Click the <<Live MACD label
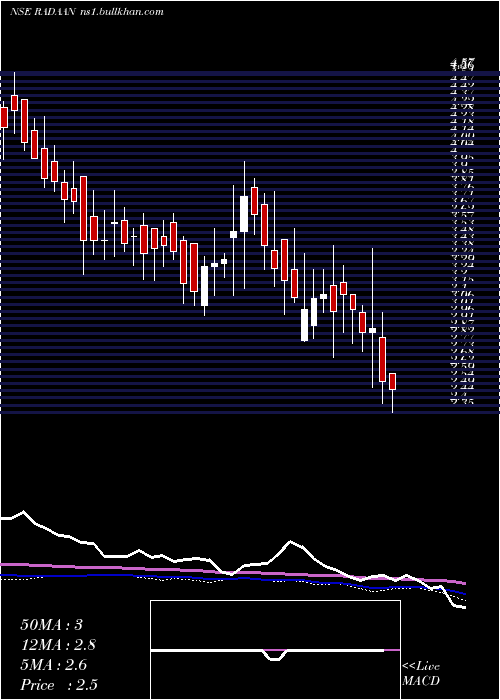The width and height of the screenshot is (500, 700). click(421, 674)
